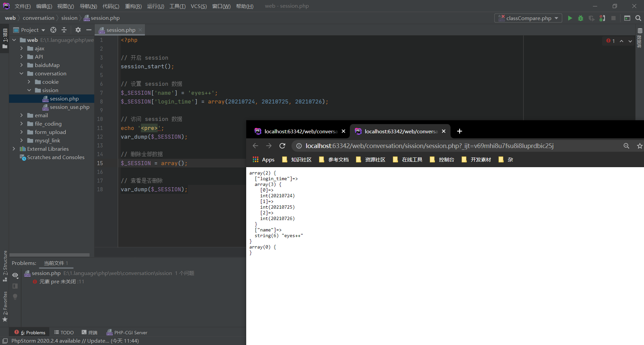Screen dimensions: 644x345
Task: Toggle the problem preview eye icon
Action: click(15, 275)
